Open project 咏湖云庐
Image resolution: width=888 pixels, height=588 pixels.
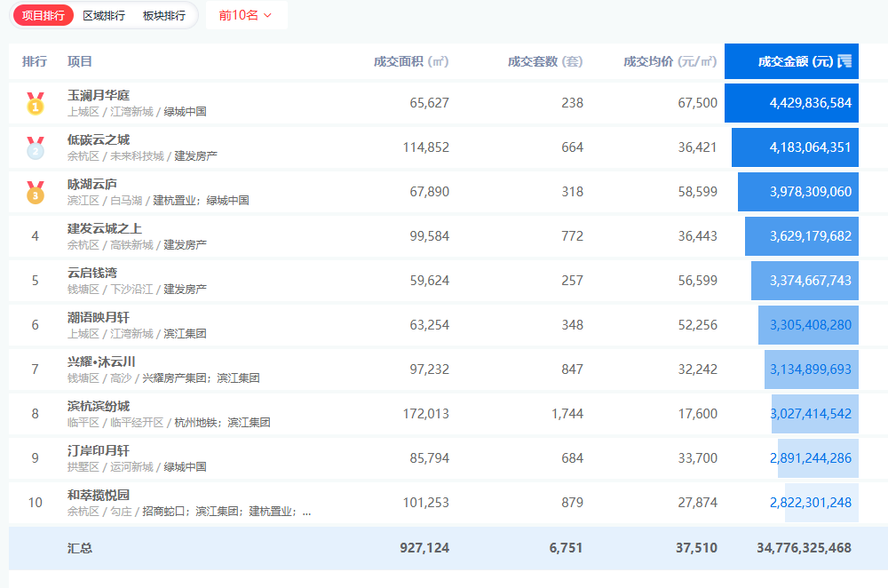point(92,184)
